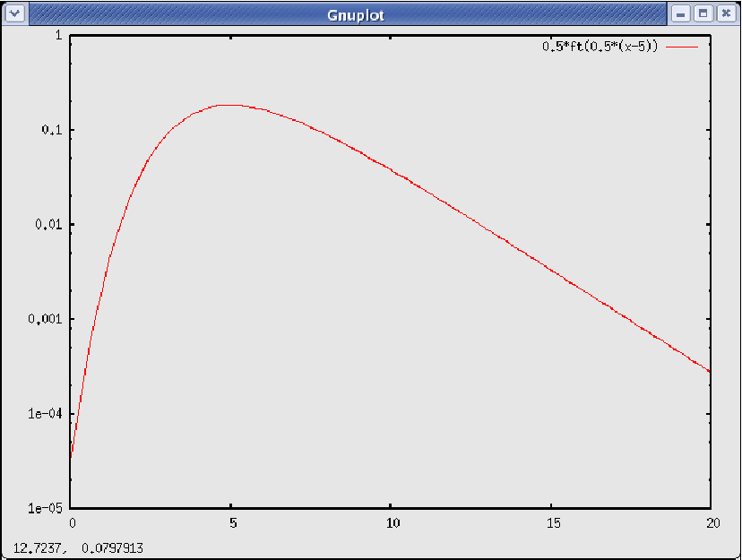Minimize the Gnuplot window
The height and width of the screenshot is (560, 742).
pyautogui.click(x=680, y=13)
